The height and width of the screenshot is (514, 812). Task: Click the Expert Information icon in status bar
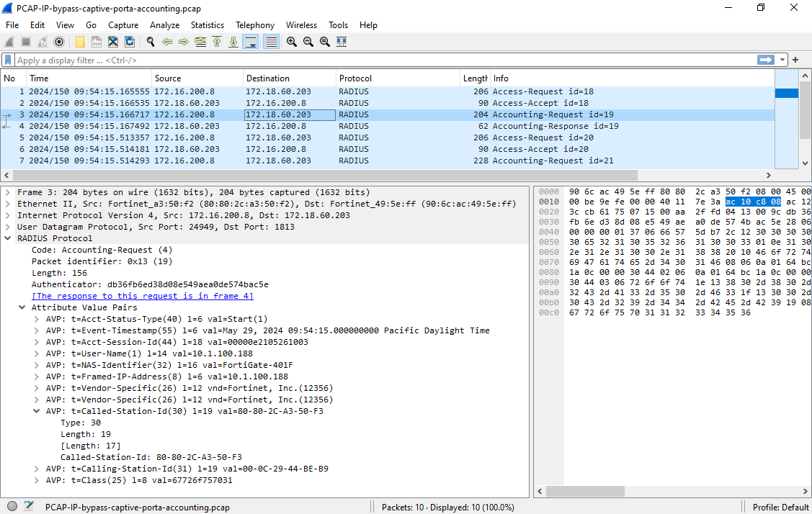pyautogui.click(x=12, y=505)
